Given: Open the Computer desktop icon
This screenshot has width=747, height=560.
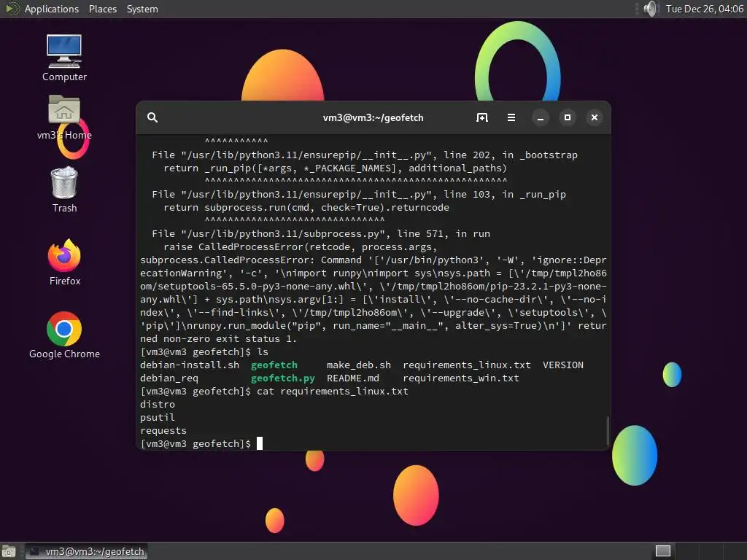Looking at the screenshot, I should (x=64, y=57).
